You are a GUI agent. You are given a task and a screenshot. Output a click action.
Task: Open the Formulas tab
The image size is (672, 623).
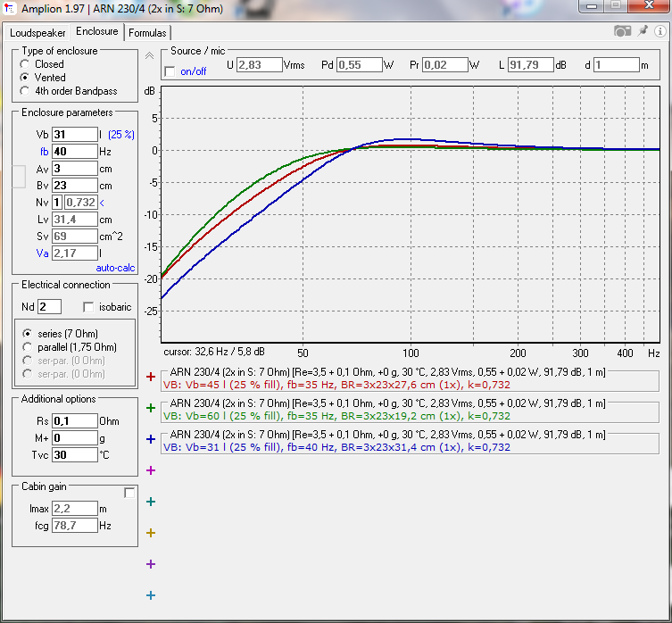tap(147, 33)
